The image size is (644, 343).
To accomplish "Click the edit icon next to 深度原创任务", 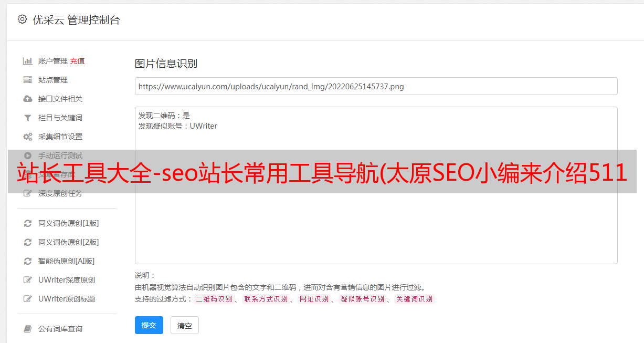I will pos(28,193).
